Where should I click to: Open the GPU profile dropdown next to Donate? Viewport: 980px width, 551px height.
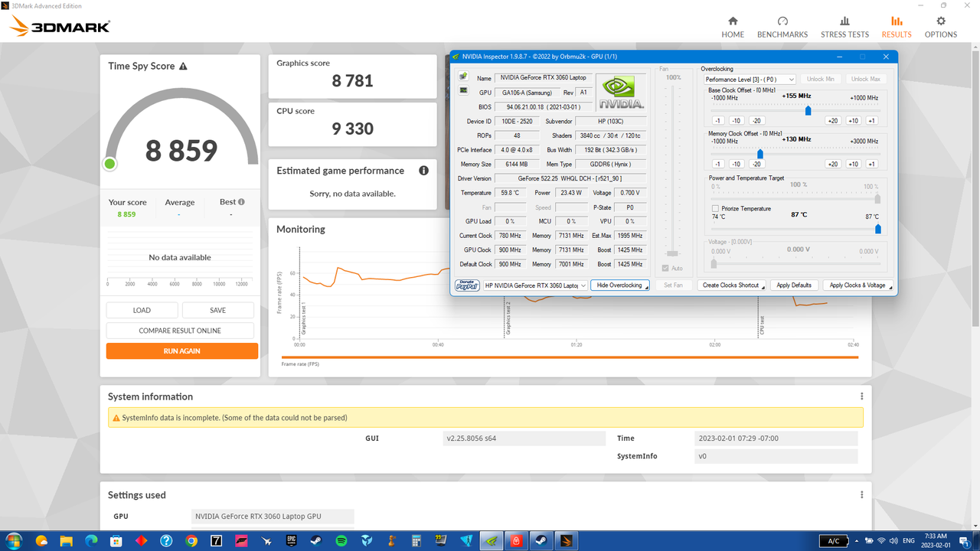(534, 285)
